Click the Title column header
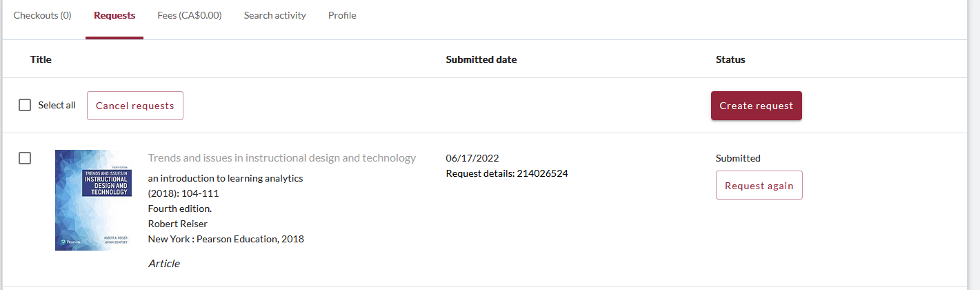 click(x=41, y=59)
